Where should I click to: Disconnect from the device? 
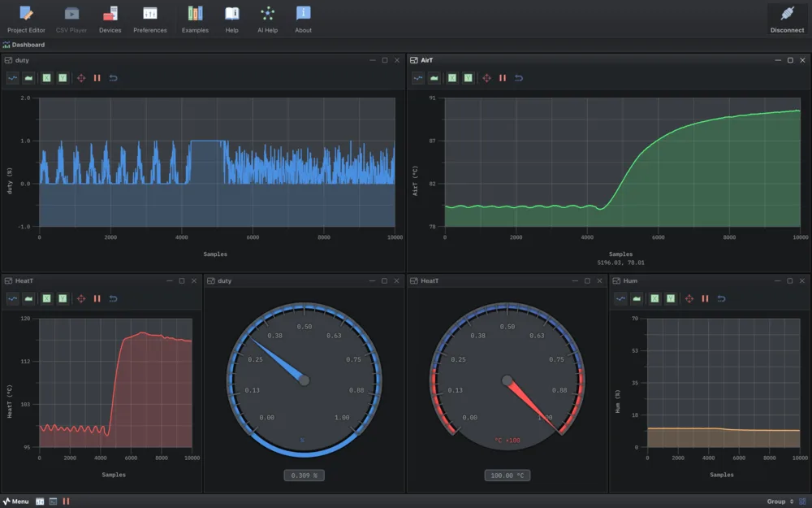(787, 20)
